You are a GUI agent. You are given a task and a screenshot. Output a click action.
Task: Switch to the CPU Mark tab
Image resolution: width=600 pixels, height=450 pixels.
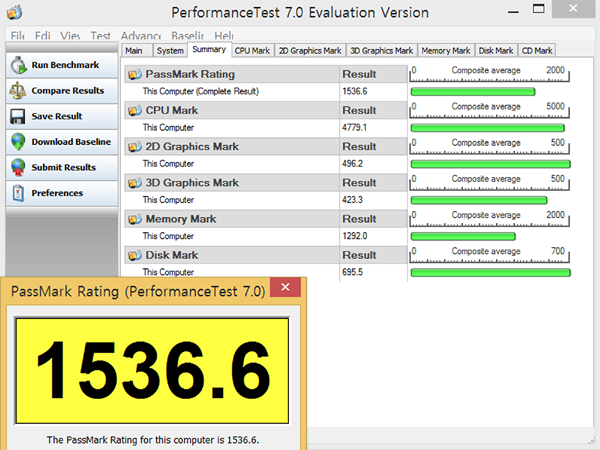(x=253, y=51)
